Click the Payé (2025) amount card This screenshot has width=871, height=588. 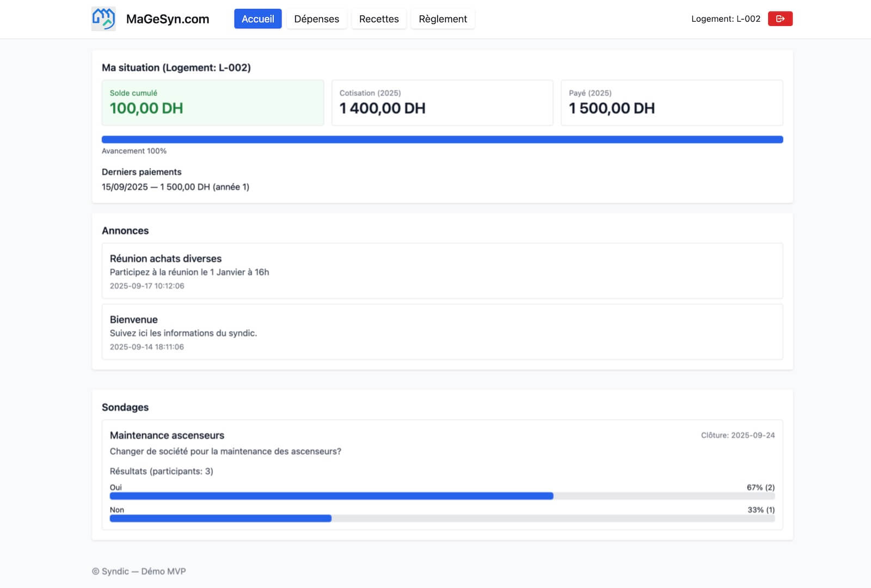[671, 103]
